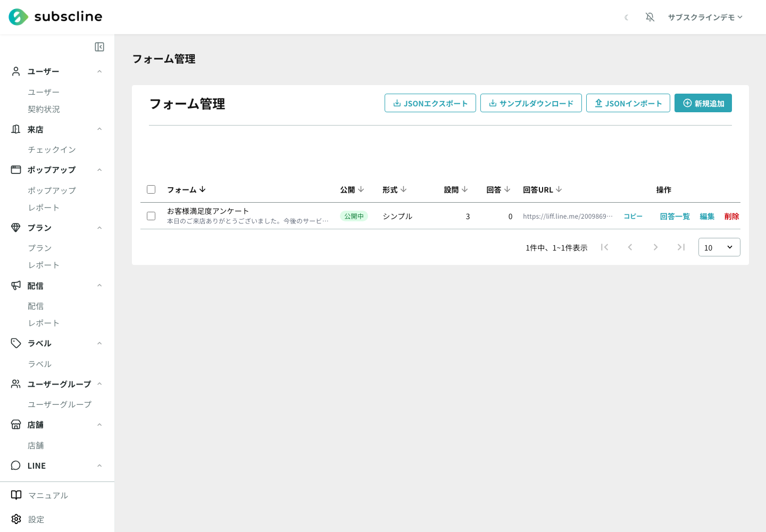Click the ユーザー person icon in sidebar

click(16, 71)
